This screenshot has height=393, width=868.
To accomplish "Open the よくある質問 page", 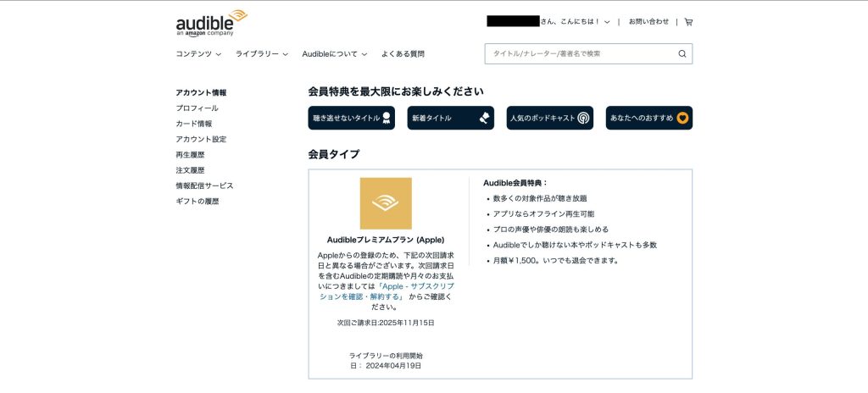I will [x=403, y=54].
